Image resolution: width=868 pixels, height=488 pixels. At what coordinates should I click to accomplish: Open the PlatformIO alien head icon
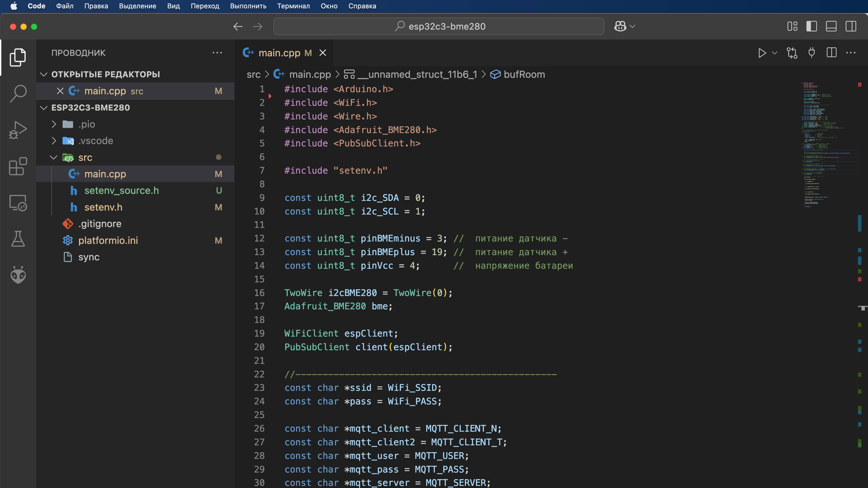[18, 275]
